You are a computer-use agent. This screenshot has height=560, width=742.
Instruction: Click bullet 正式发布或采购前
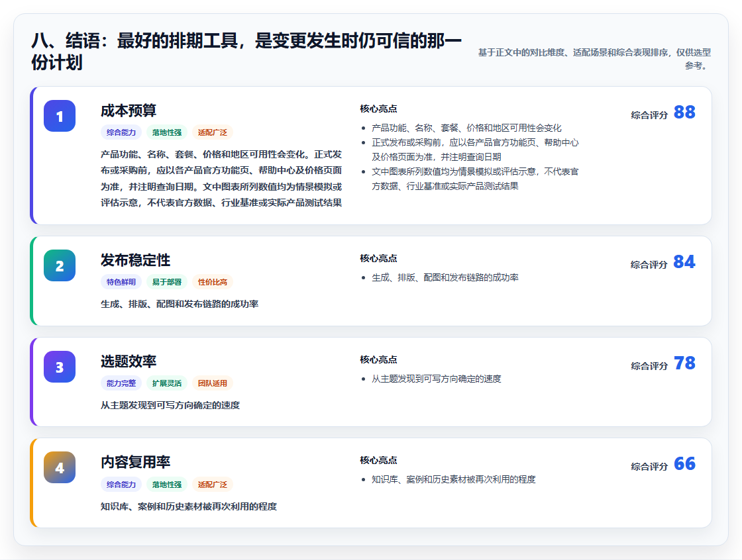(475, 150)
